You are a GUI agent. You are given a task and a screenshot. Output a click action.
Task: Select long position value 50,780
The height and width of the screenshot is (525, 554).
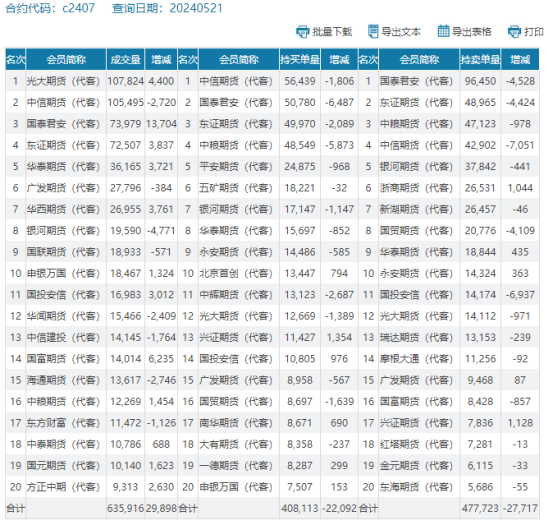click(x=300, y=102)
